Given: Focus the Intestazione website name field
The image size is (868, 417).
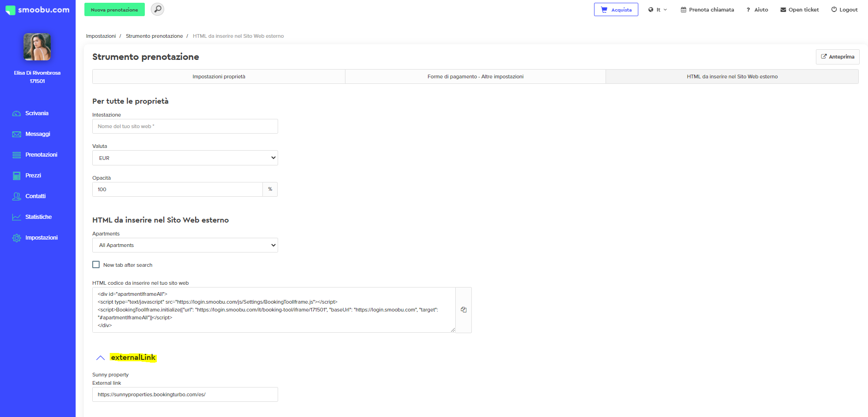Looking at the screenshot, I should (x=185, y=126).
